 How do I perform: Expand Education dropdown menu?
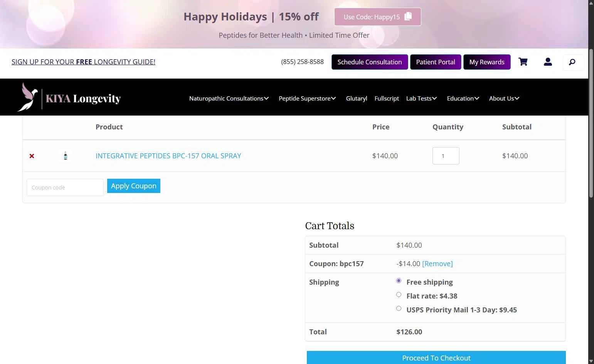tap(463, 98)
